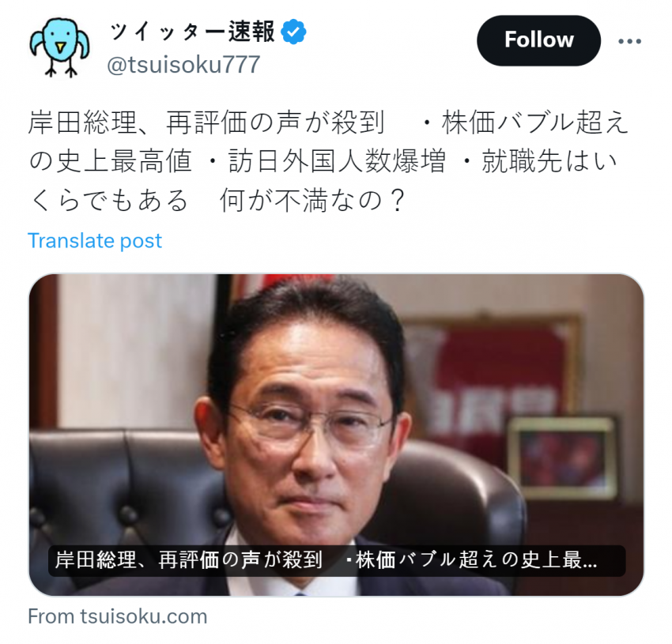Open the blue bird profile avatar
The width and height of the screenshot is (672, 644).
point(60,47)
